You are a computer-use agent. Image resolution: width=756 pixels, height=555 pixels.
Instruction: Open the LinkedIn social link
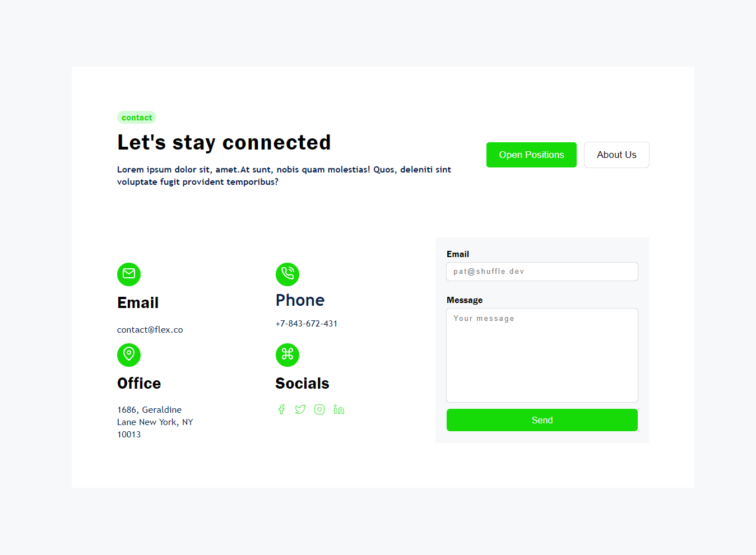(338, 409)
